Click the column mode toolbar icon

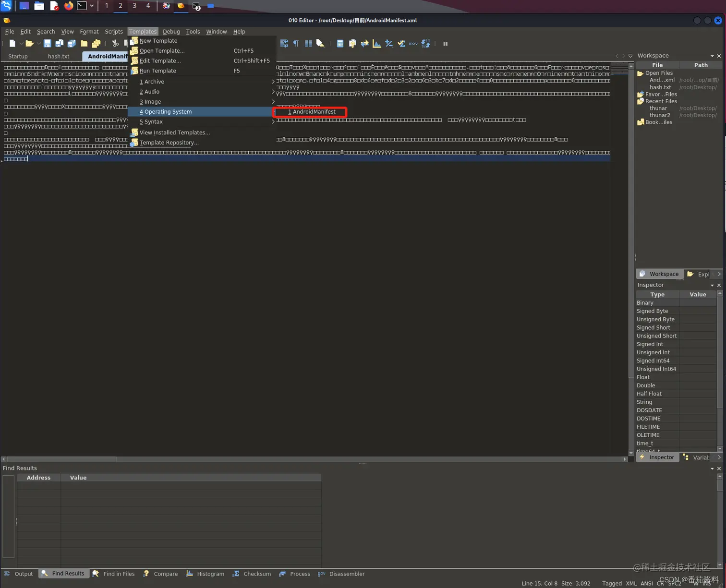pos(308,43)
